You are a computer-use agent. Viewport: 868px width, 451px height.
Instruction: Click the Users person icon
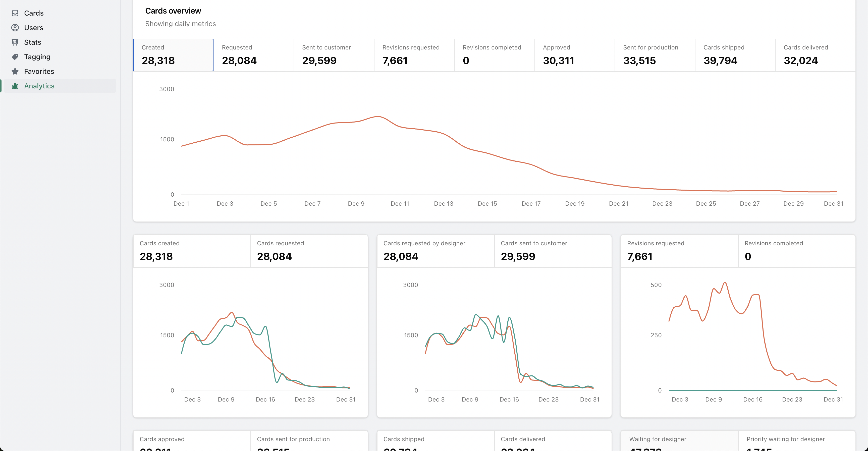(15, 28)
